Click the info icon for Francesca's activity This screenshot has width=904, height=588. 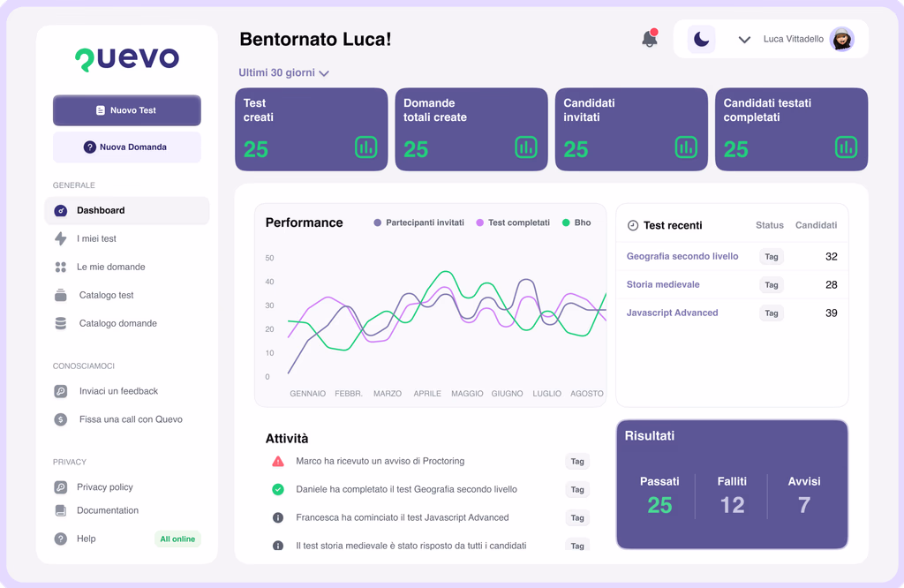(278, 517)
